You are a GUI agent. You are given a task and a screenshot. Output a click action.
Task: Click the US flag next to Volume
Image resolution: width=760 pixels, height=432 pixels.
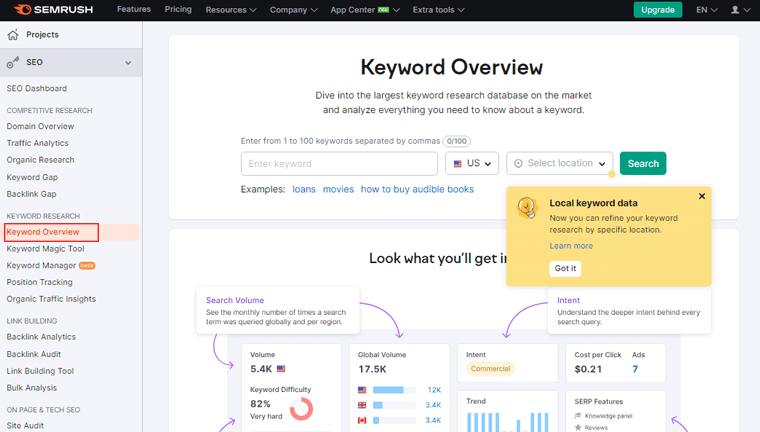pyautogui.click(x=281, y=369)
